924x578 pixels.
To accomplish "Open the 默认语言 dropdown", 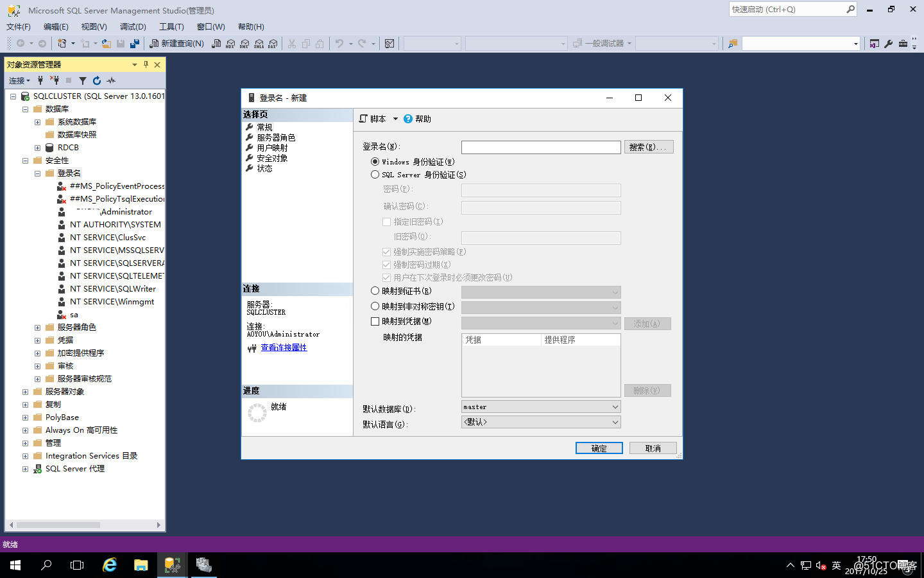I will 541,422.
